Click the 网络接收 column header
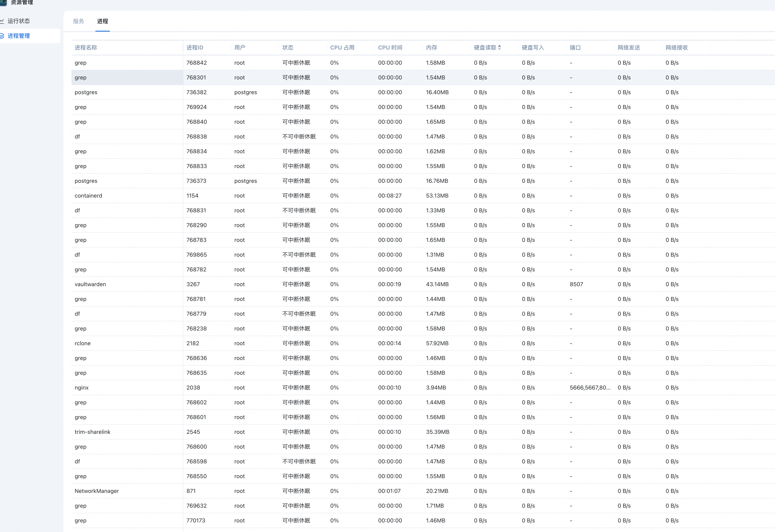Image resolution: width=775 pixels, height=532 pixels. (676, 48)
